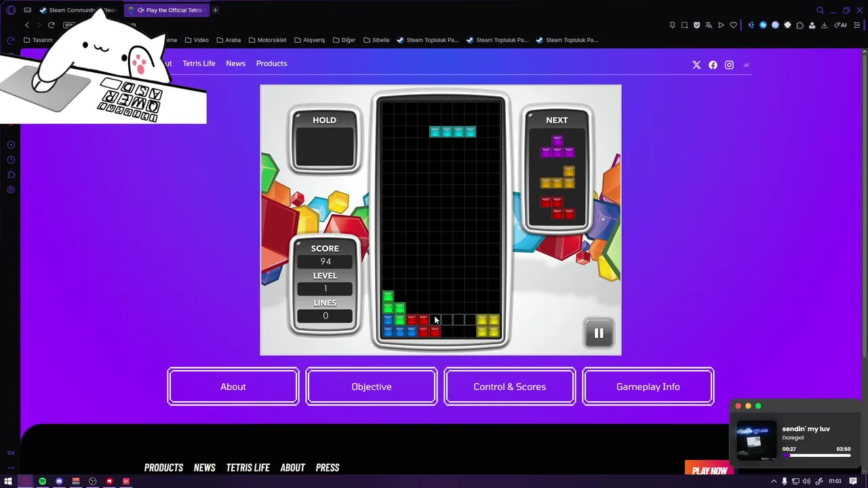Open the Tetris Life nav menu
Image resolution: width=868 pixels, height=488 pixels.
[199, 63]
